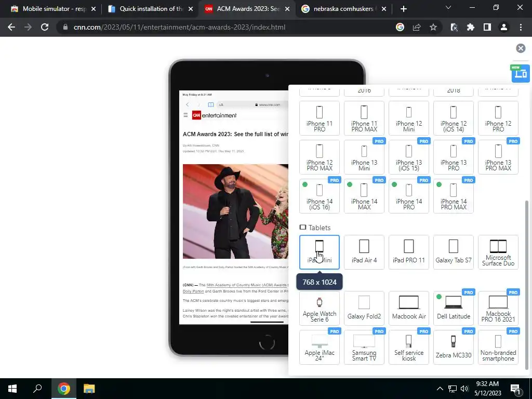Select the Self service kiosk device
Screen dimensions: 532x399
coord(409,347)
